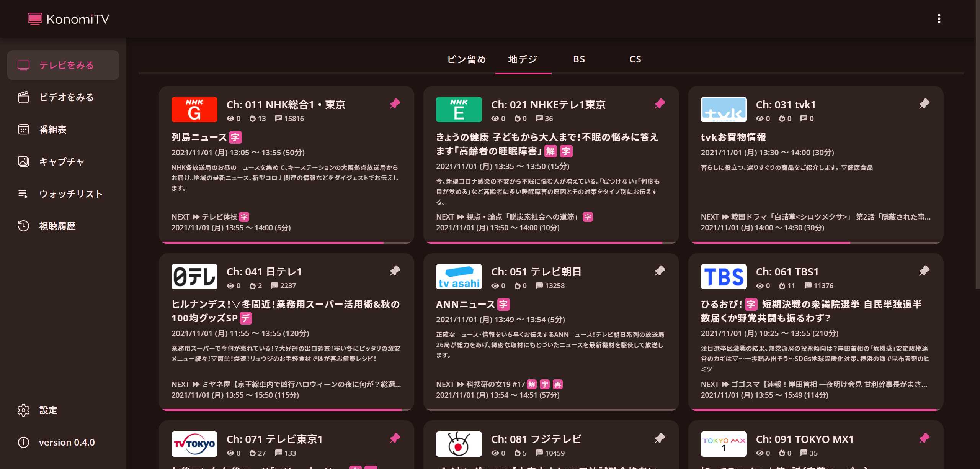Open the three-dot options menu
980x469 pixels.
pyautogui.click(x=939, y=19)
